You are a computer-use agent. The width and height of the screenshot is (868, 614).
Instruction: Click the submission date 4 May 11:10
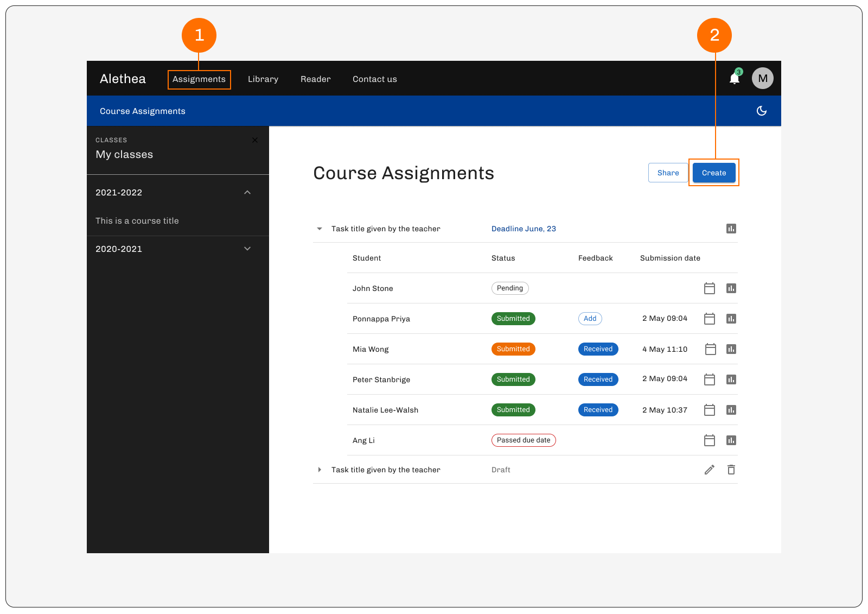pyautogui.click(x=665, y=349)
